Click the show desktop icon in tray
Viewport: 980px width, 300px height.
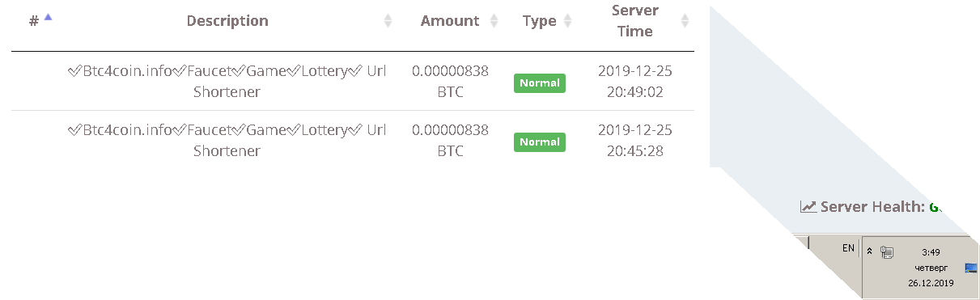coord(971,268)
